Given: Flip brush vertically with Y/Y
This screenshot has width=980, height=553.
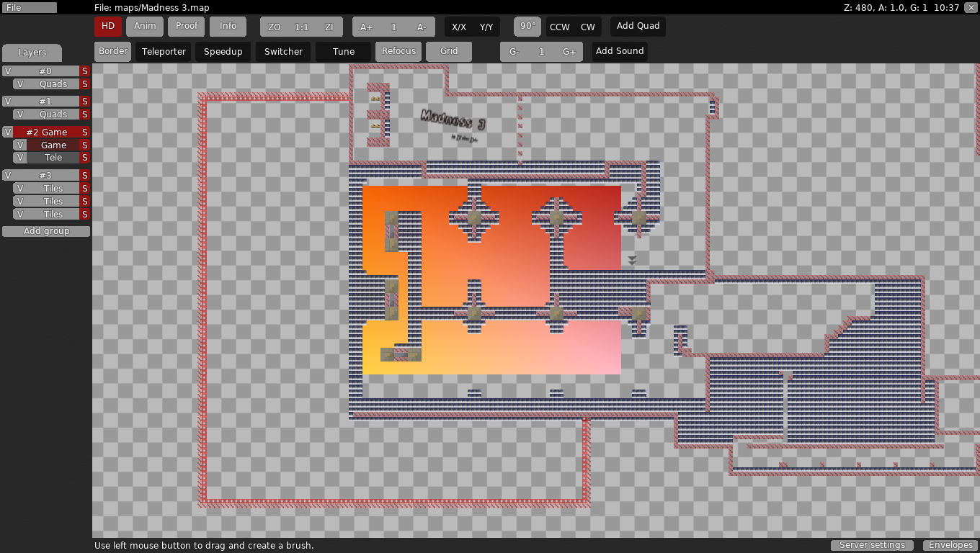Looking at the screenshot, I should point(486,27).
